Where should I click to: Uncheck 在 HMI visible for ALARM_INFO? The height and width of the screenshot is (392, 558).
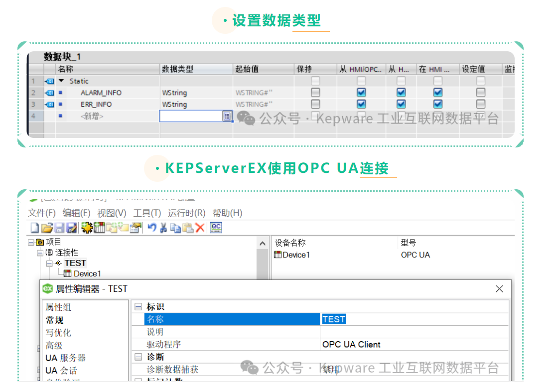point(438,93)
